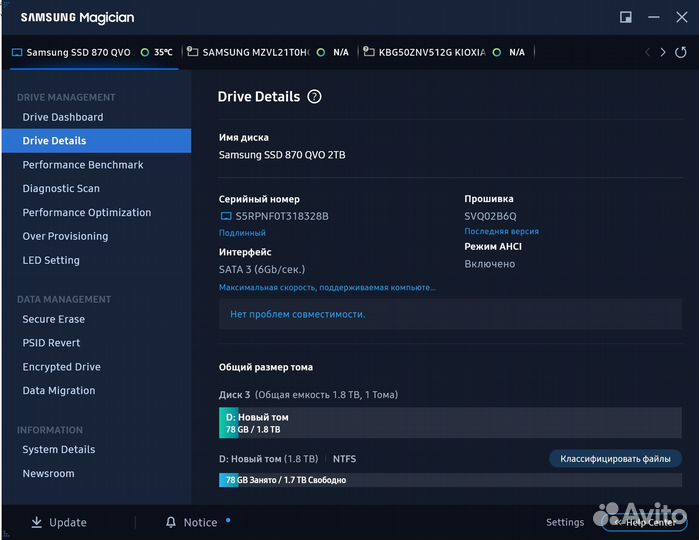Screen dimensions: 699x540
Task: Click the serial number S5RPNF0T318328B
Action: tap(282, 216)
